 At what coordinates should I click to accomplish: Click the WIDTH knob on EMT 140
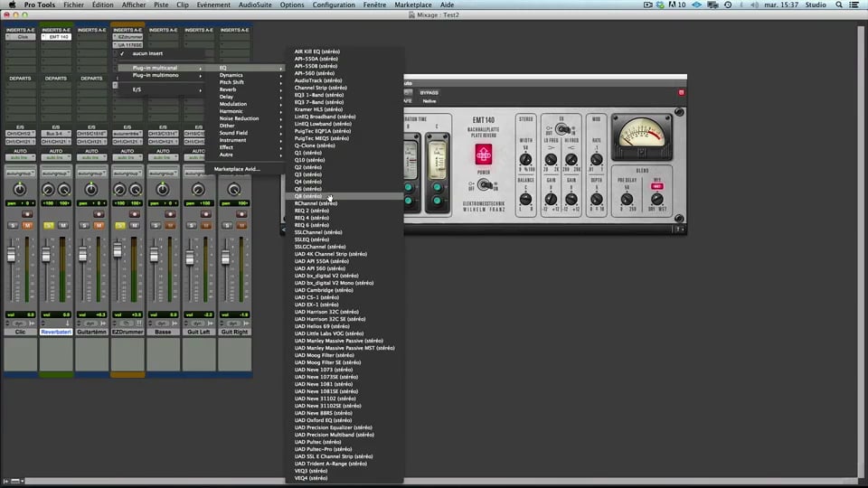point(525,160)
